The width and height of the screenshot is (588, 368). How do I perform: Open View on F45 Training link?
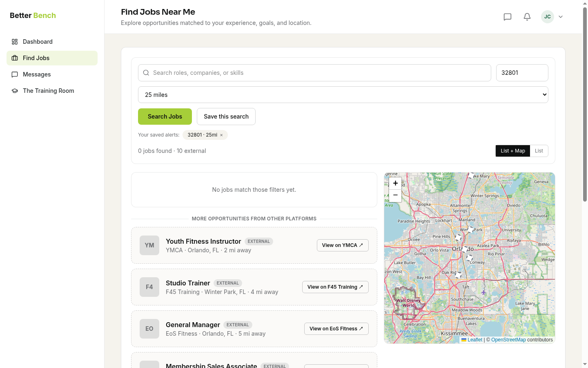335,287
